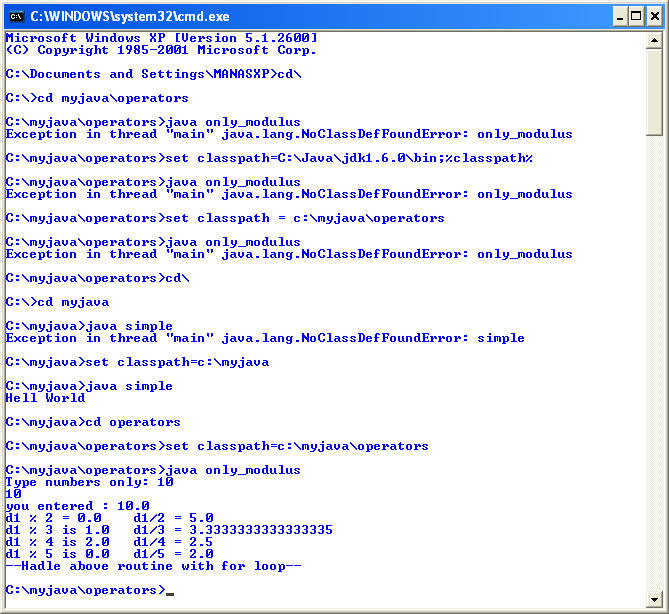Click the 'you entered : 10.0' line

(77, 506)
